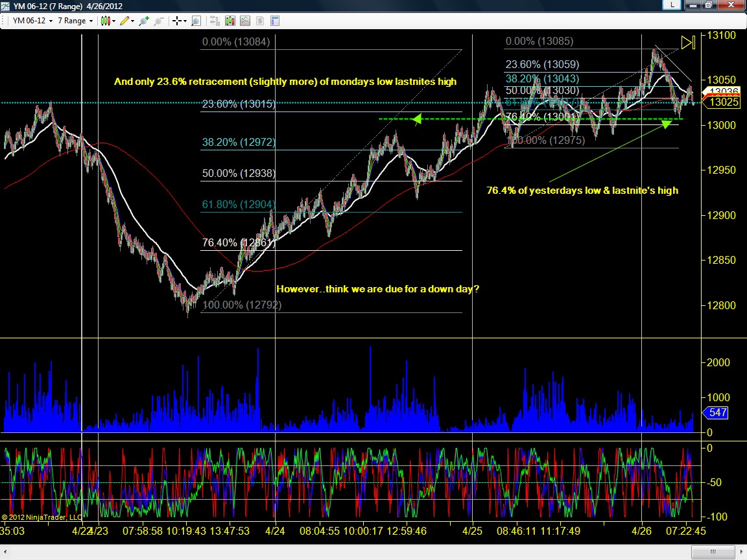The width and height of the screenshot is (747, 560).
Task: Select the crosshair cursor tool
Action: point(177,21)
